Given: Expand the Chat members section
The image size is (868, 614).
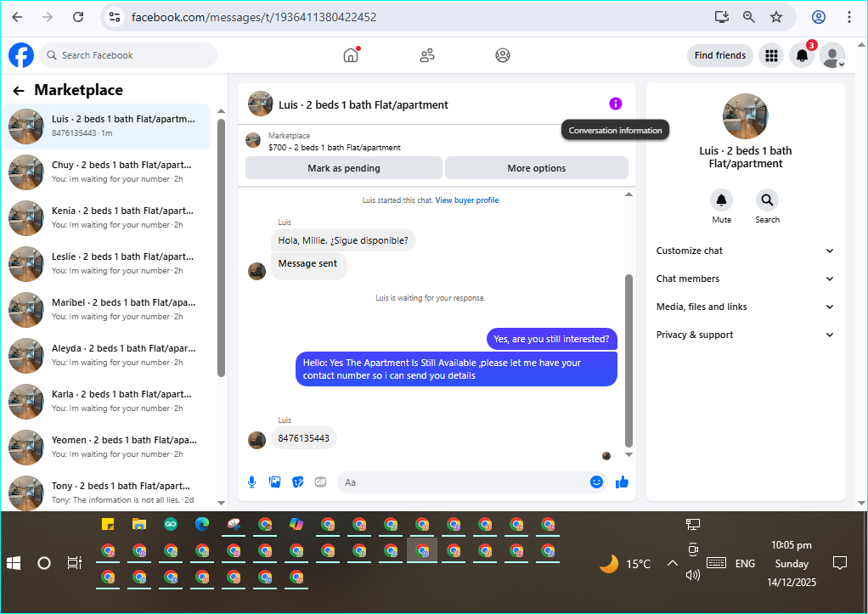Looking at the screenshot, I should (745, 279).
